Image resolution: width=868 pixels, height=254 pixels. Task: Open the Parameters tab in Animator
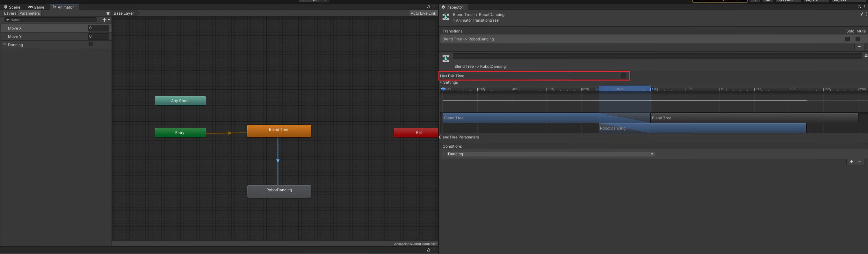(30, 13)
